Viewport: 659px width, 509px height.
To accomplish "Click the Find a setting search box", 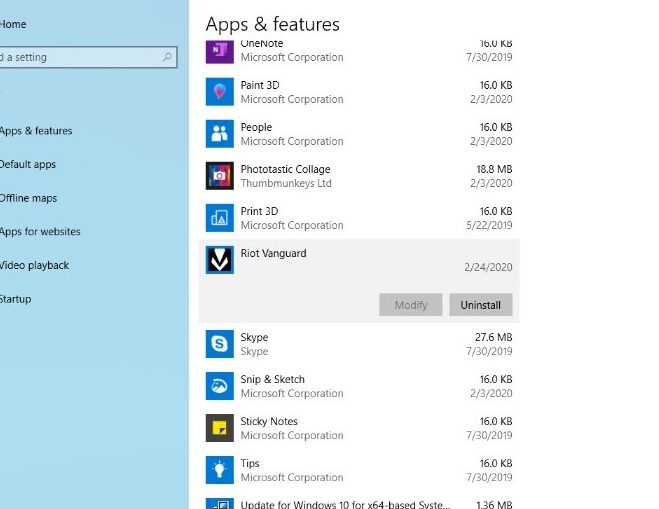I will click(80, 58).
